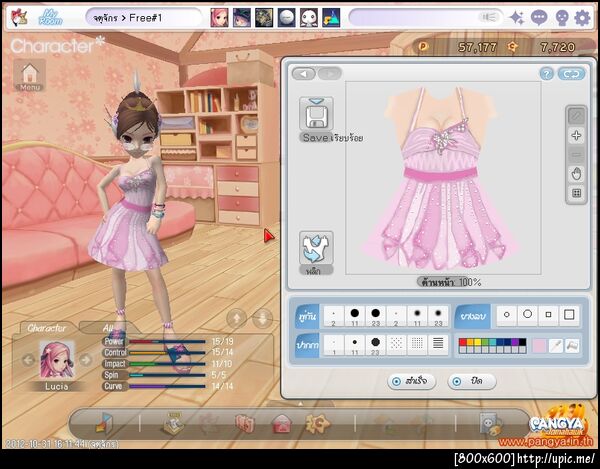Select the hand pan tool
Screen dimensions: 600x469
(x=576, y=174)
